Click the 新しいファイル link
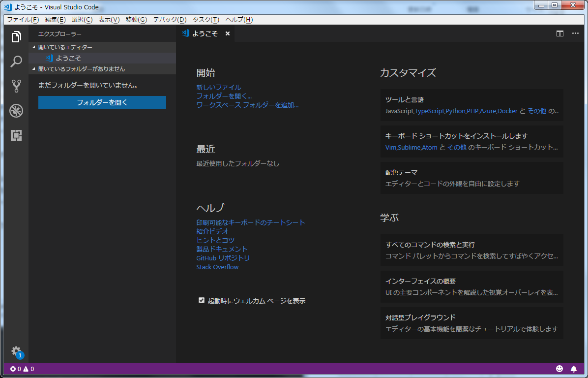Screen dimensions: 588x378 pyautogui.click(x=218, y=87)
